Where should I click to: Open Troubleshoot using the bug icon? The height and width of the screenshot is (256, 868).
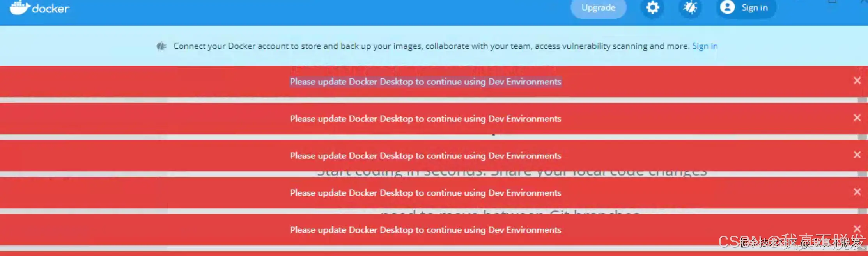tap(690, 7)
